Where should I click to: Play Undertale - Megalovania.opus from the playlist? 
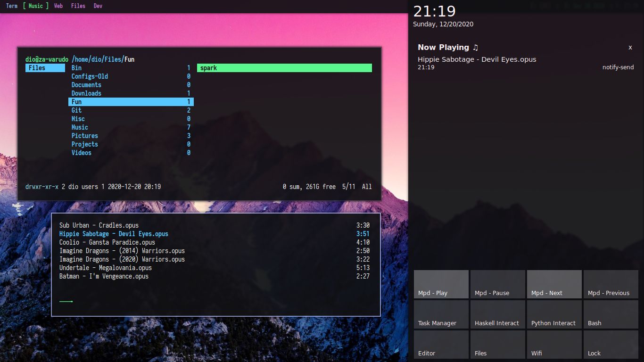click(106, 268)
